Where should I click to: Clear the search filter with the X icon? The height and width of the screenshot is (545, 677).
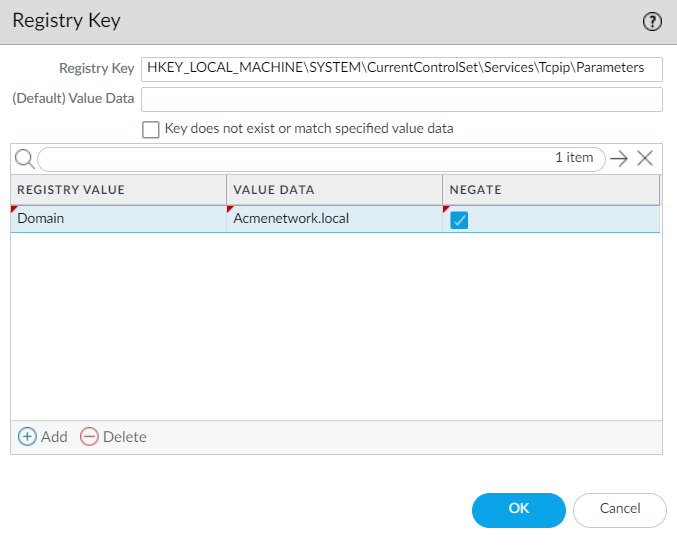pyautogui.click(x=645, y=158)
